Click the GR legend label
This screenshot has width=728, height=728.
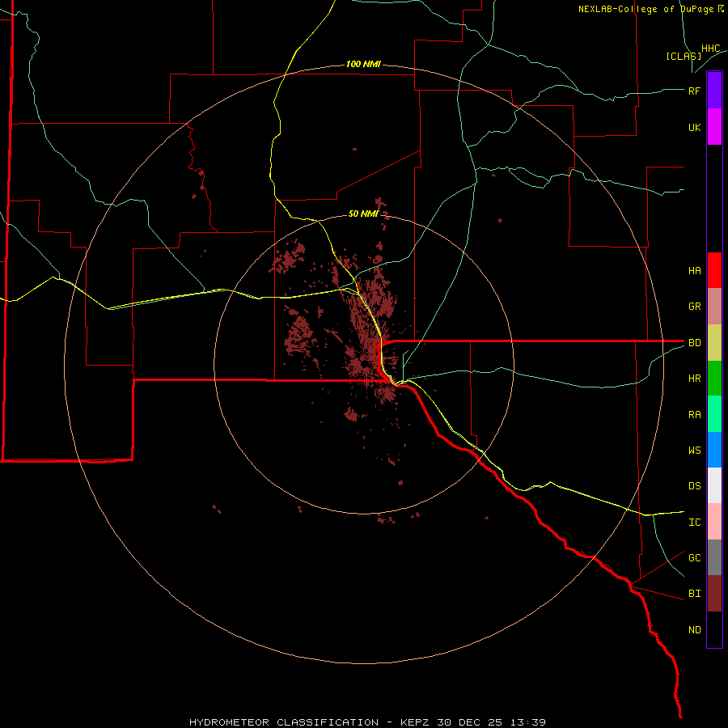pos(695,307)
